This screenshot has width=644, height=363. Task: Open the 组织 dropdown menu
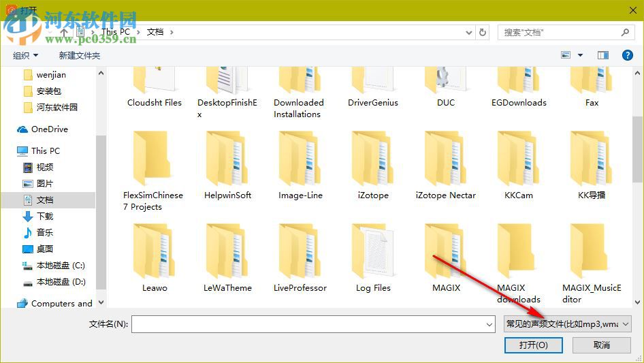coord(25,55)
